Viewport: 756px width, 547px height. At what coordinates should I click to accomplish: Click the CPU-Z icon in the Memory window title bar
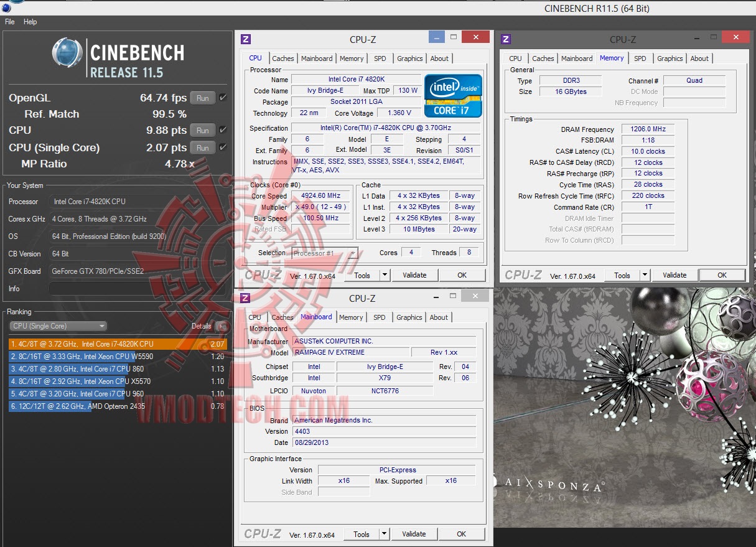(x=506, y=39)
